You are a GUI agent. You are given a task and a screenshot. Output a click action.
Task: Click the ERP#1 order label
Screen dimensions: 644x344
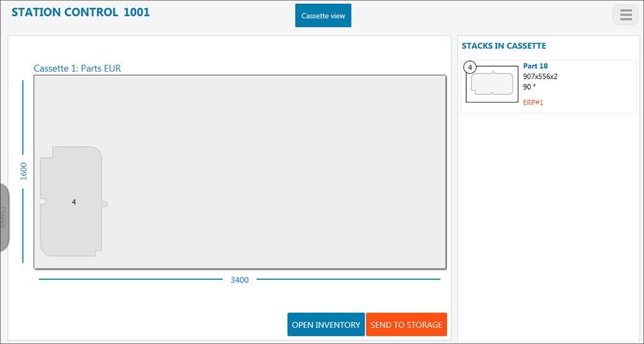tap(533, 102)
